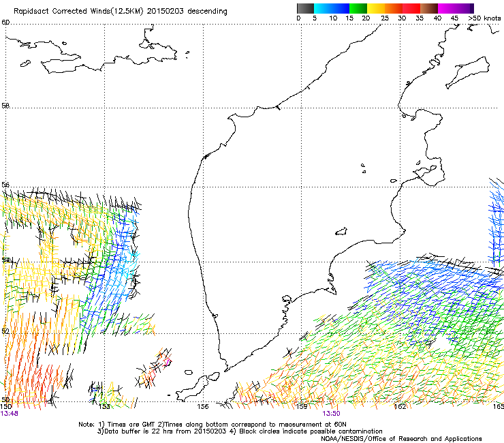504x443 pixels.
Task: Click the longitude label 162
Action: (400, 407)
